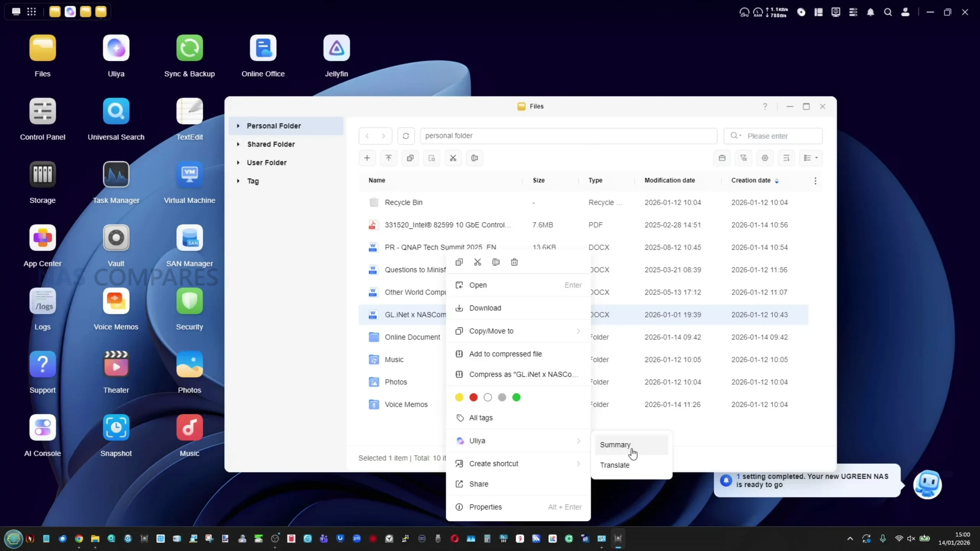This screenshot has height=551, width=980.
Task: Sort files by Creation date column
Action: point(751,180)
